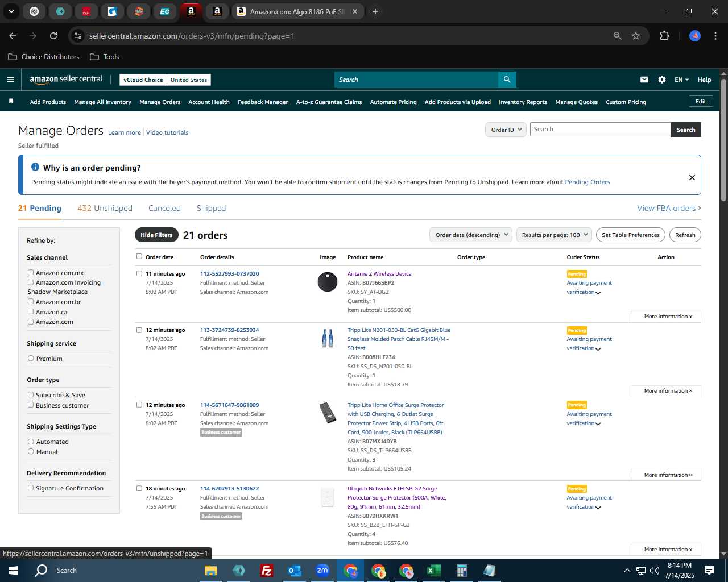Open order link 113-3724739-8253034

click(229, 330)
